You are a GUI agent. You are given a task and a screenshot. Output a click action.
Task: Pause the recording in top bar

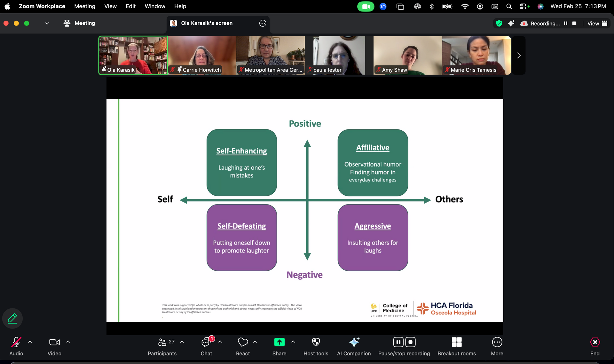click(x=565, y=23)
